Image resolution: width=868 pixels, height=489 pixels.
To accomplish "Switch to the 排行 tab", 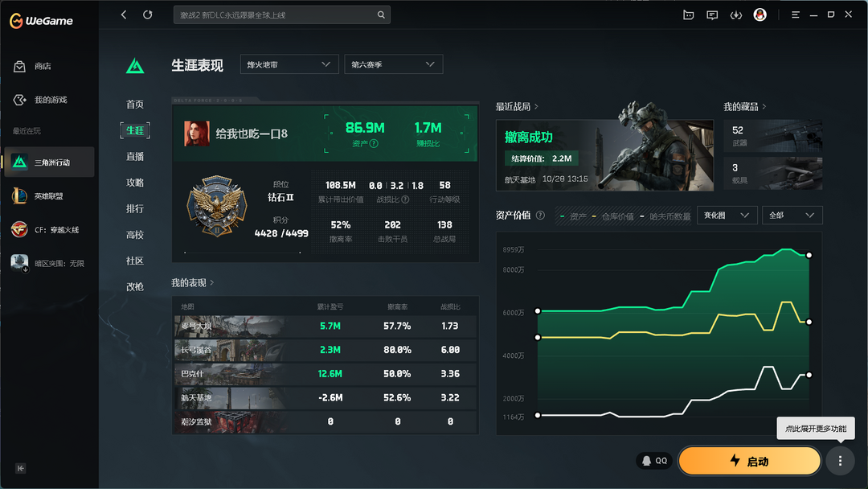I will click(134, 210).
